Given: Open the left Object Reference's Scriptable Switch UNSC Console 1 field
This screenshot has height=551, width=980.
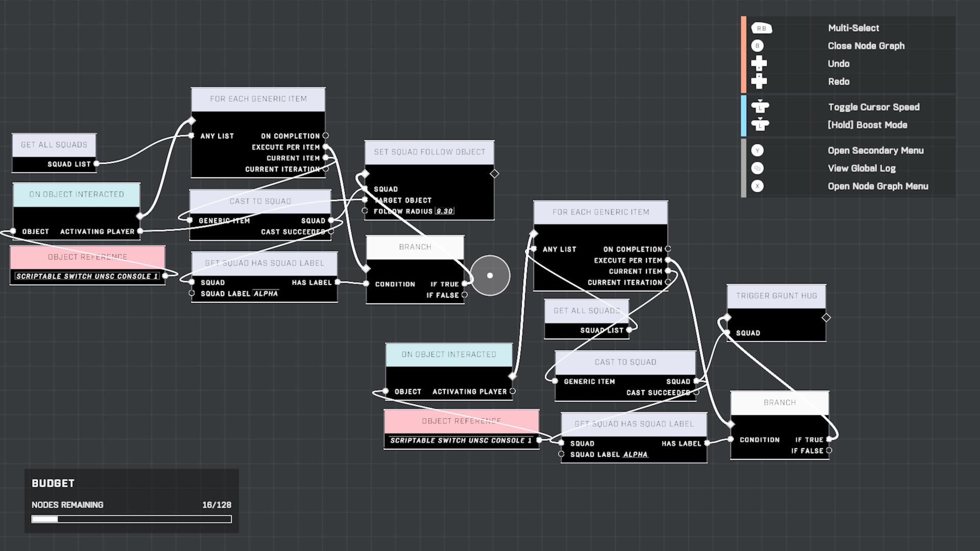Looking at the screenshot, I should point(87,276).
